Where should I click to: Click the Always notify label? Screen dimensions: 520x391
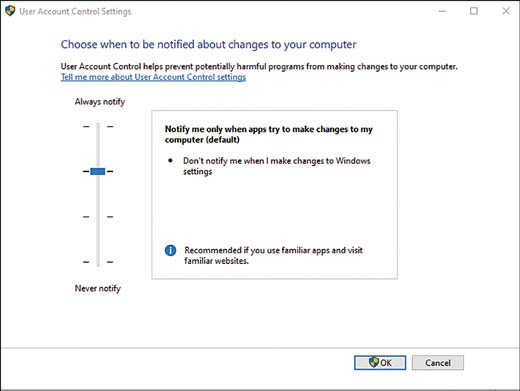(x=100, y=102)
